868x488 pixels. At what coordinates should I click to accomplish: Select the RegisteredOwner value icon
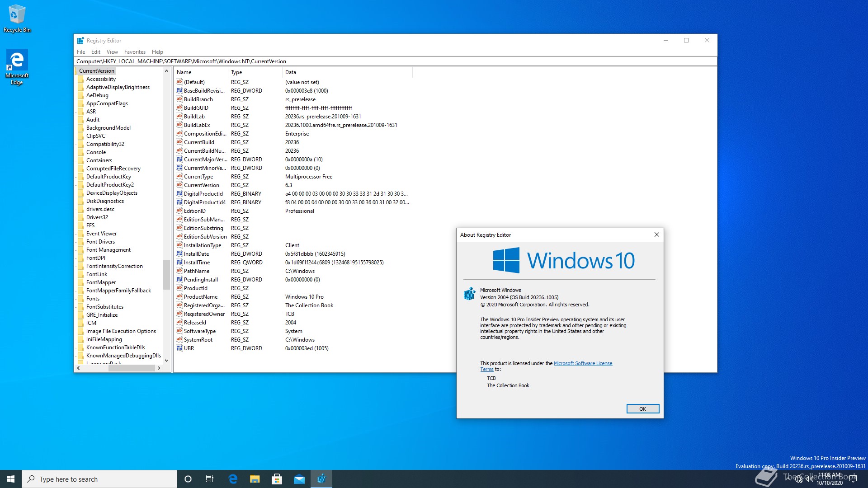(x=179, y=314)
